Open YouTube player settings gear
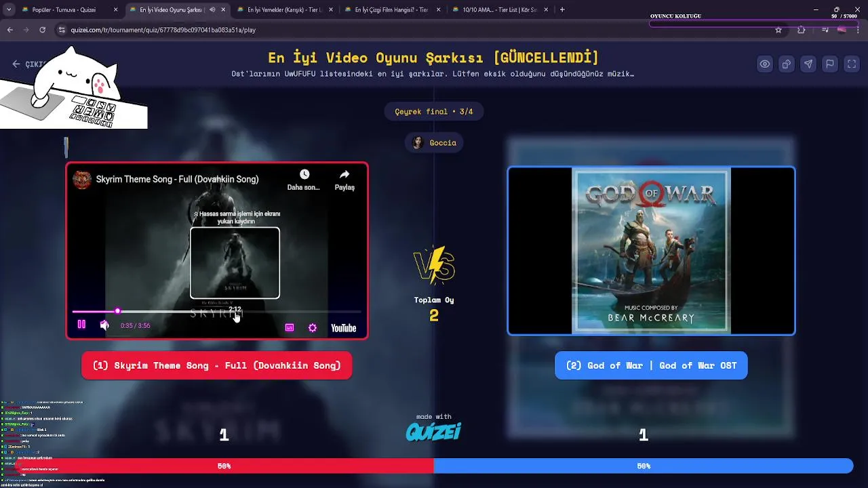This screenshot has height=488, width=868. 313,328
